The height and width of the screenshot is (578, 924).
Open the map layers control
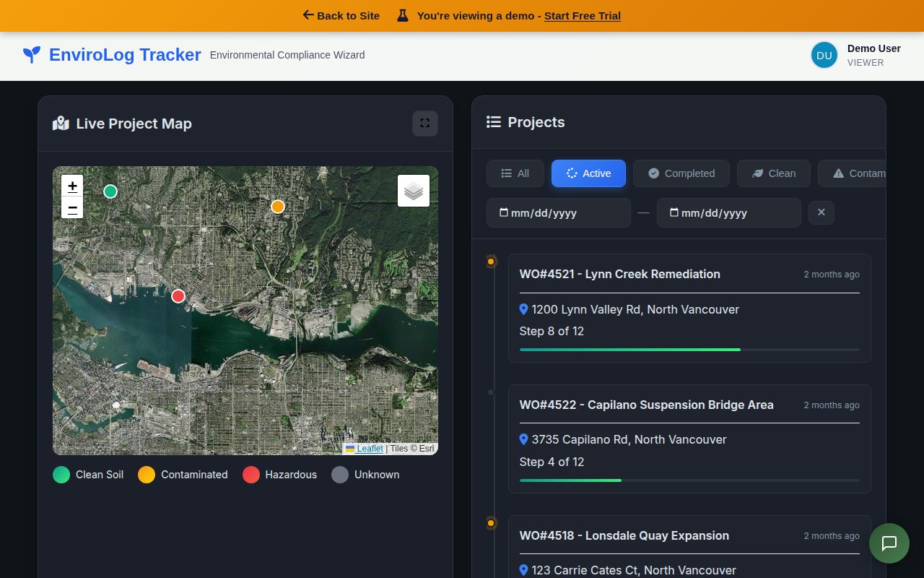point(414,191)
